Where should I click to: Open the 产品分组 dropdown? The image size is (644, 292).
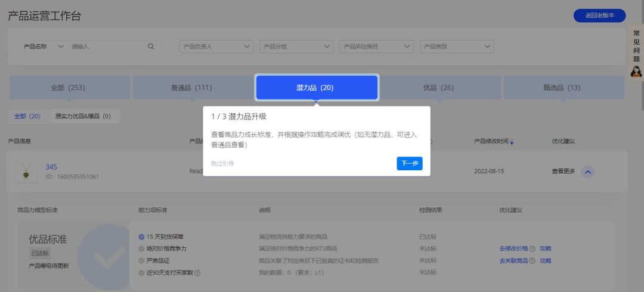pyautogui.click(x=296, y=47)
